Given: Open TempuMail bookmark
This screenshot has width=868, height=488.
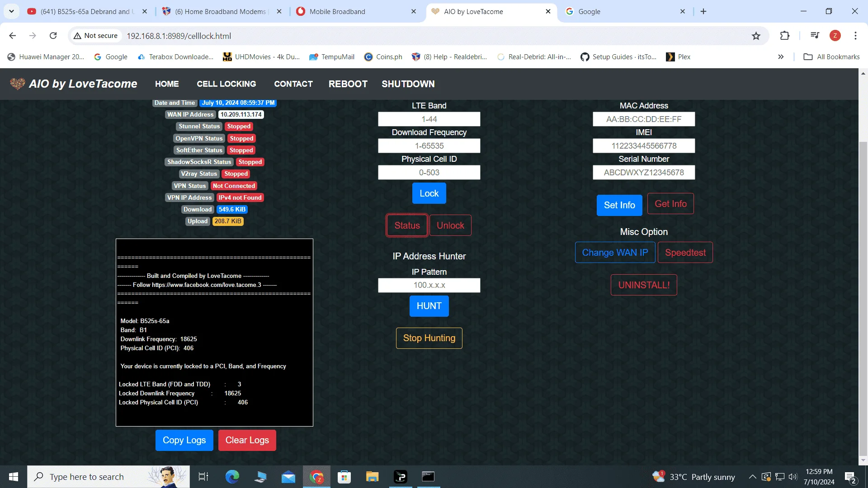Looking at the screenshot, I should 332,56.
